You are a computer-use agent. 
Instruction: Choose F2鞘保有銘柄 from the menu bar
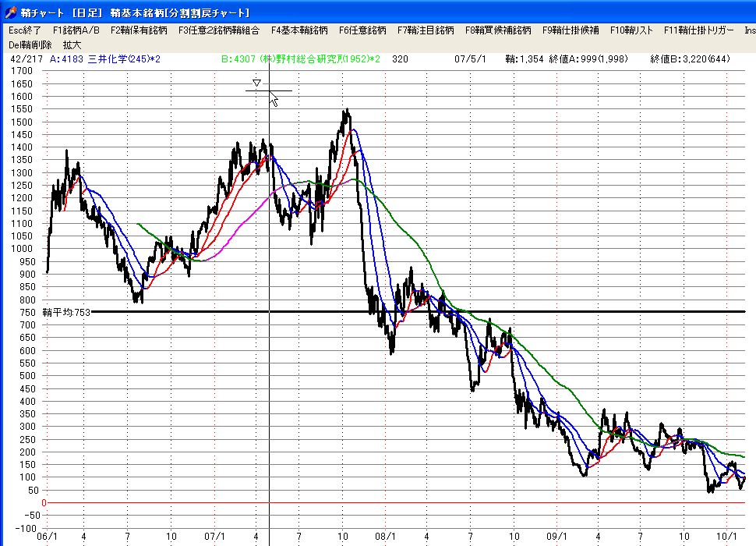tap(139, 30)
